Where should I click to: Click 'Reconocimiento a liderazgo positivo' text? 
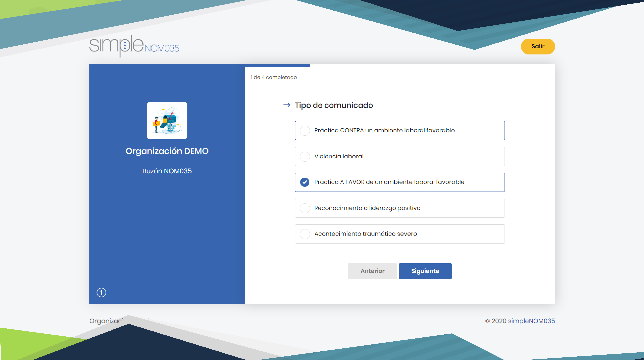367,208
